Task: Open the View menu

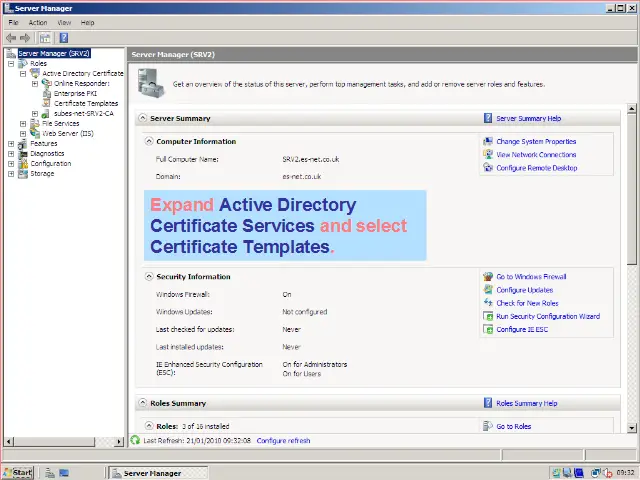Action: tap(64, 22)
